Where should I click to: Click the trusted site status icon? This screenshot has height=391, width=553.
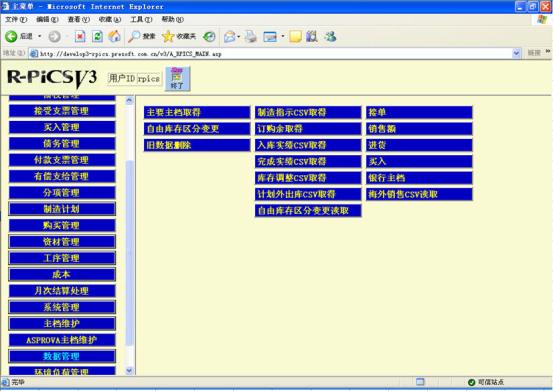472,382
